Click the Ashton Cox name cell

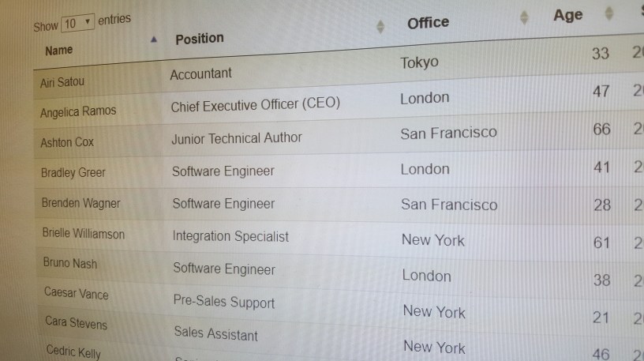click(67, 143)
